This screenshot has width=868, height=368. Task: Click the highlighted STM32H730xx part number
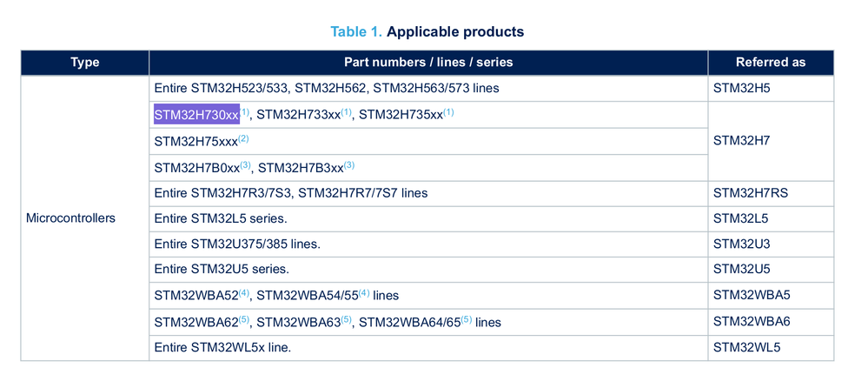click(197, 114)
